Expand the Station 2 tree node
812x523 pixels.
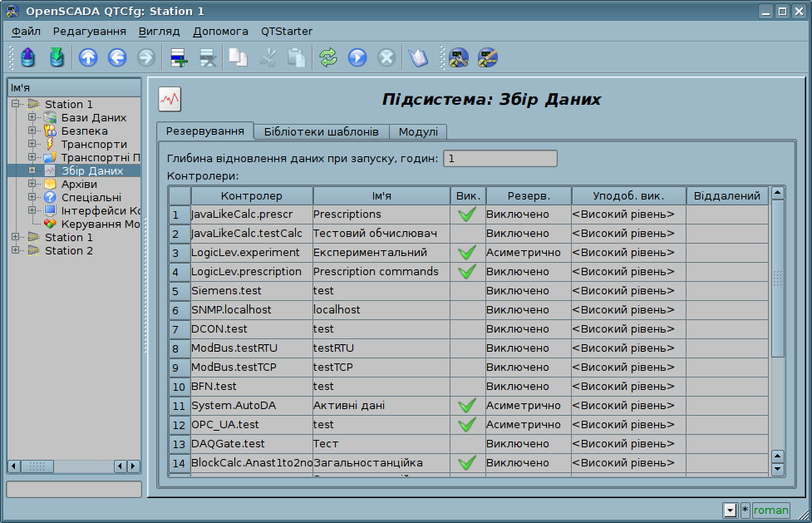click(16, 251)
